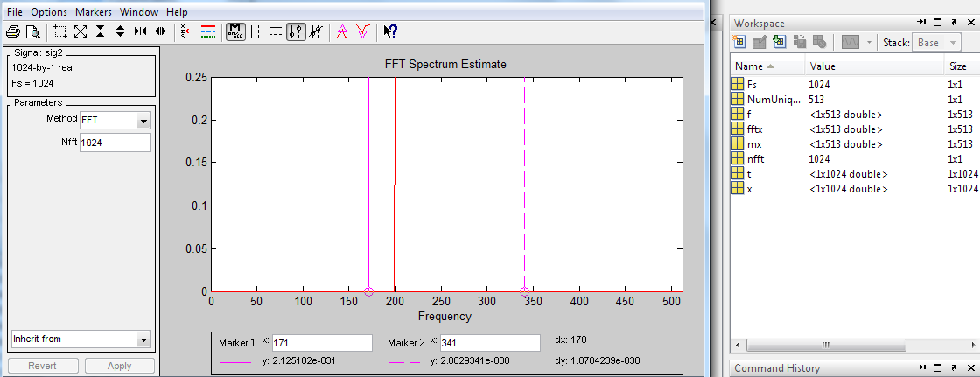Click the full view zoom icon
Screen dimensions: 980x377
pyautogui.click(x=80, y=31)
